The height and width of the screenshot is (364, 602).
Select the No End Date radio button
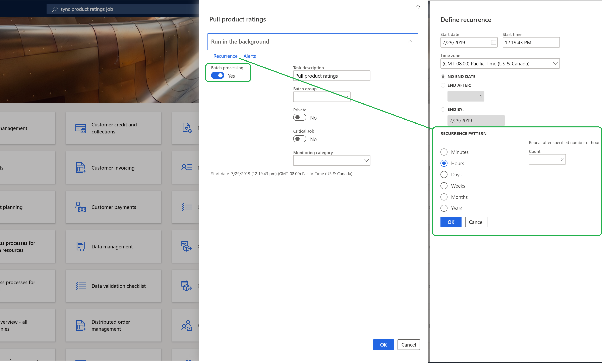tap(443, 76)
